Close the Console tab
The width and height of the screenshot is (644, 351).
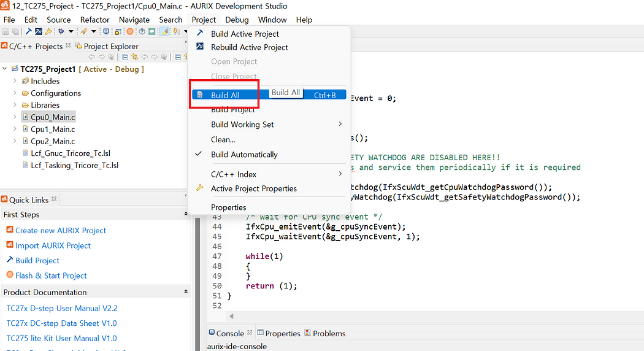click(x=250, y=332)
